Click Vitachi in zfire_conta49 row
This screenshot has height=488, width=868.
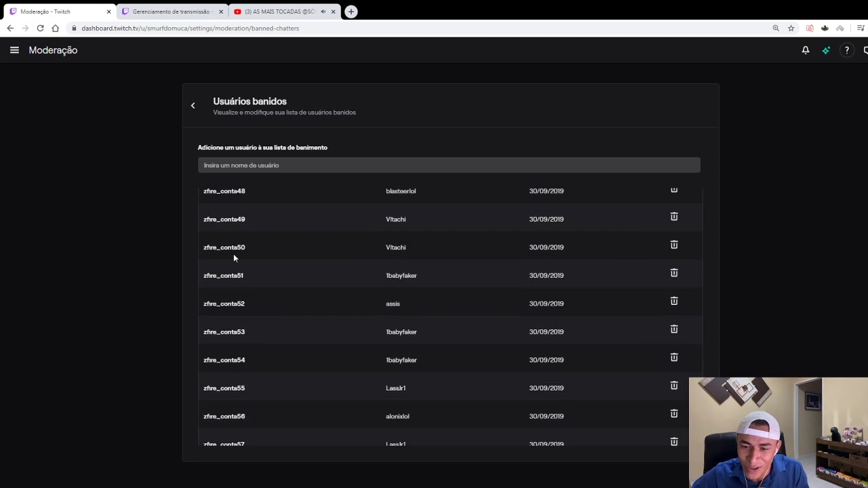coord(396,220)
